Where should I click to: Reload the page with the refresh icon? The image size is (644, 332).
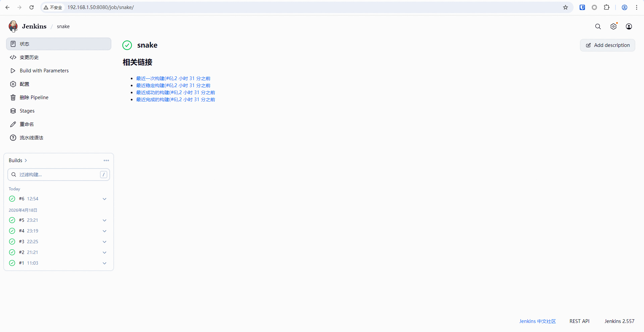[x=32, y=7]
